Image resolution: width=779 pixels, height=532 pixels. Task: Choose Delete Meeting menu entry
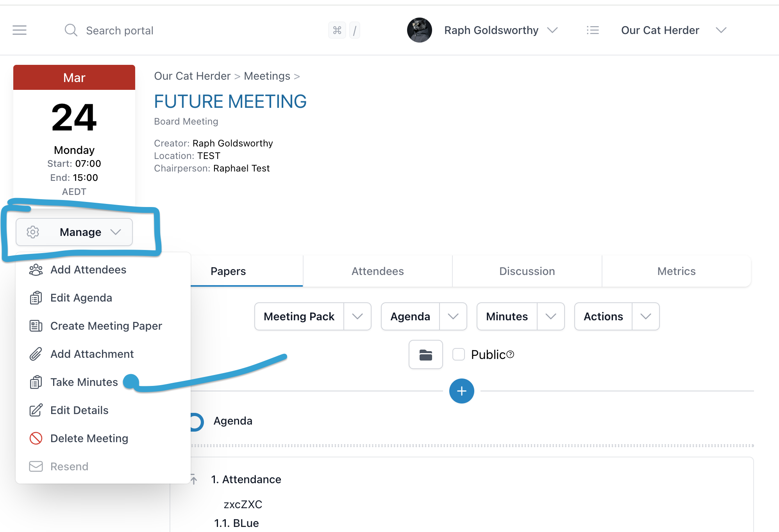click(x=89, y=438)
